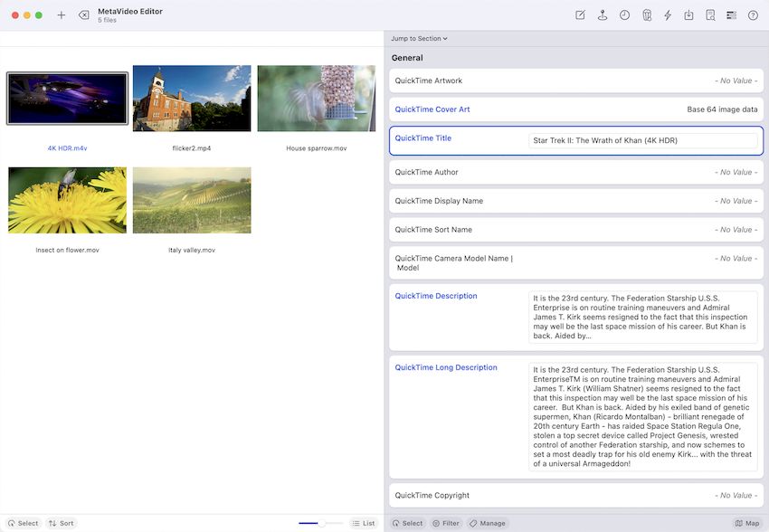Click the add files plus icon
Viewport: 769px width, 532px height.
tap(61, 14)
